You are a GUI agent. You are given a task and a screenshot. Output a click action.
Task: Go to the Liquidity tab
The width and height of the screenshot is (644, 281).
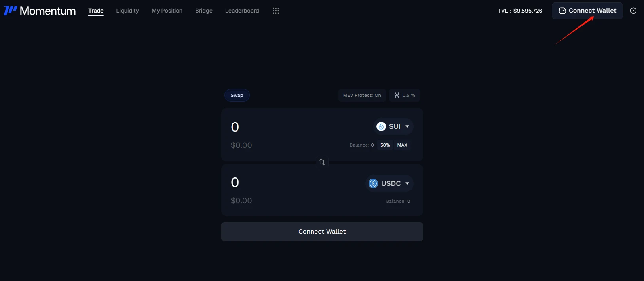pos(127,11)
